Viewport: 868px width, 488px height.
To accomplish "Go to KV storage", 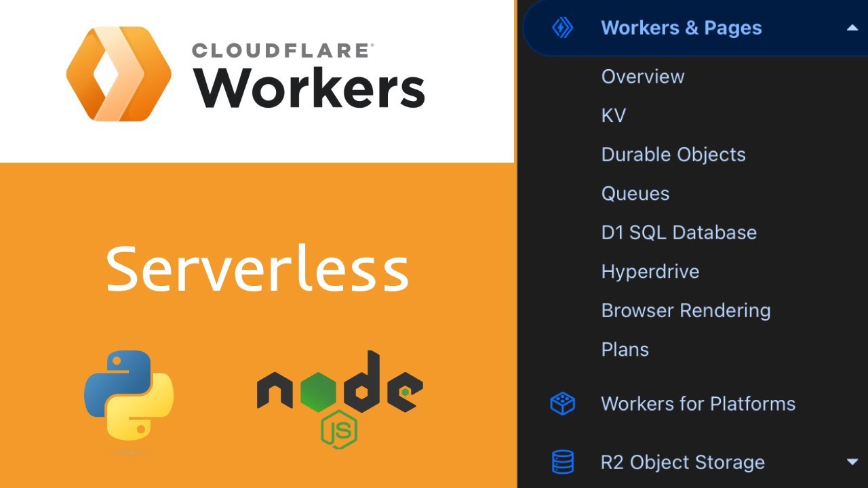I will (614, 115).
